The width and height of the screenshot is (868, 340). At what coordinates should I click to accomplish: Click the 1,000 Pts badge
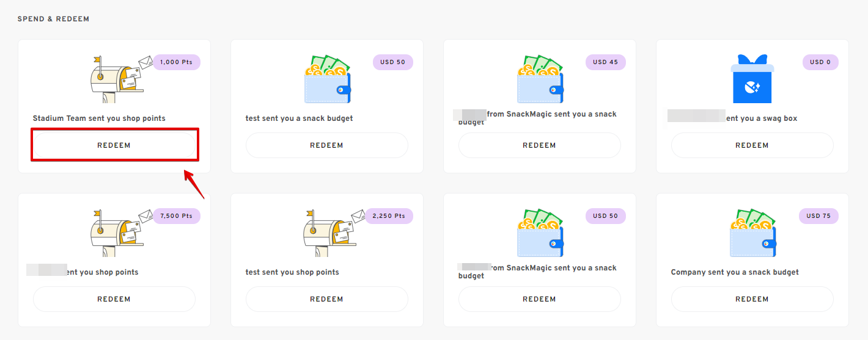click(176, 62)
